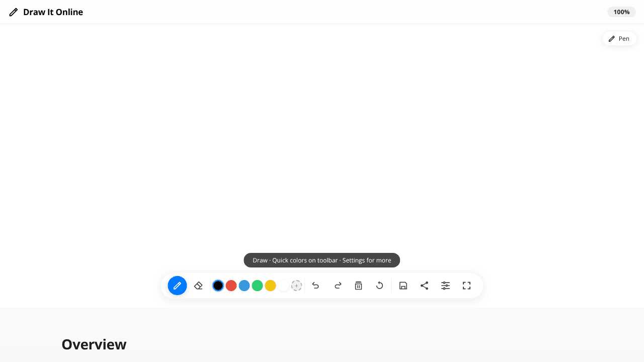The height and width of the screenshot is (362, 644).
Task: Enter fullscreen mode
Action: (x=466, y=286)
